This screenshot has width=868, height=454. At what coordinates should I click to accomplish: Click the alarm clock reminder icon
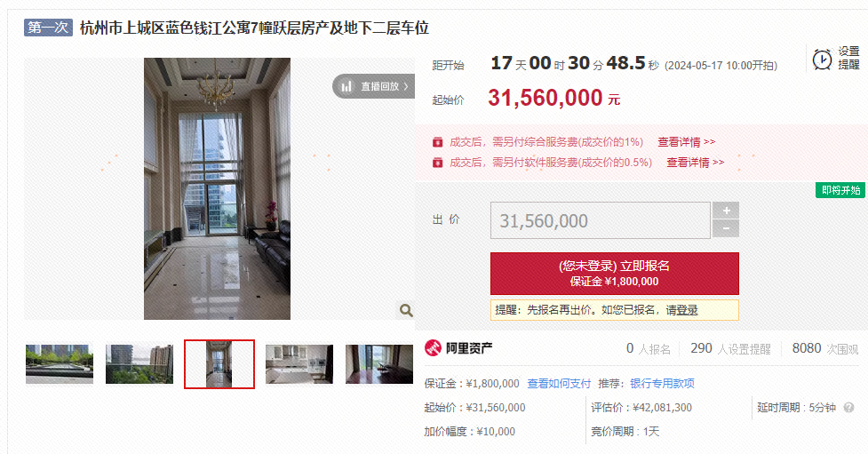(822, 60)
